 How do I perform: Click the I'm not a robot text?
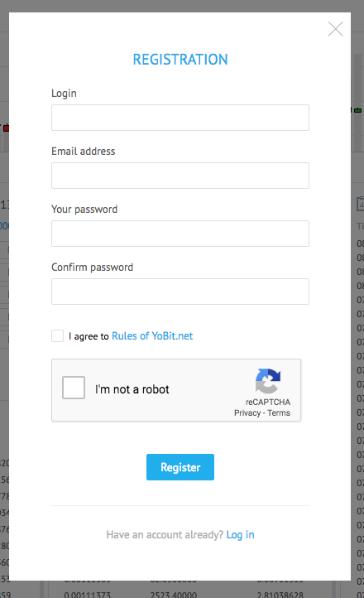tap(132, 389)
